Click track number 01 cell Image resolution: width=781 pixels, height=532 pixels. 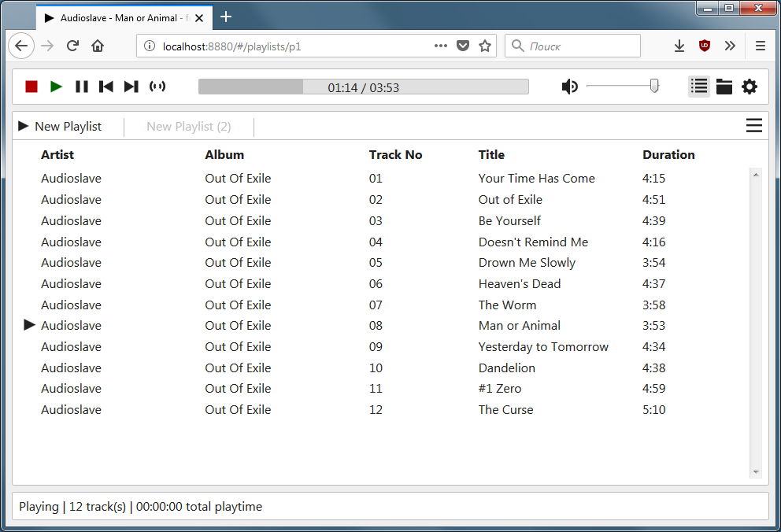(x=376, y=178)
